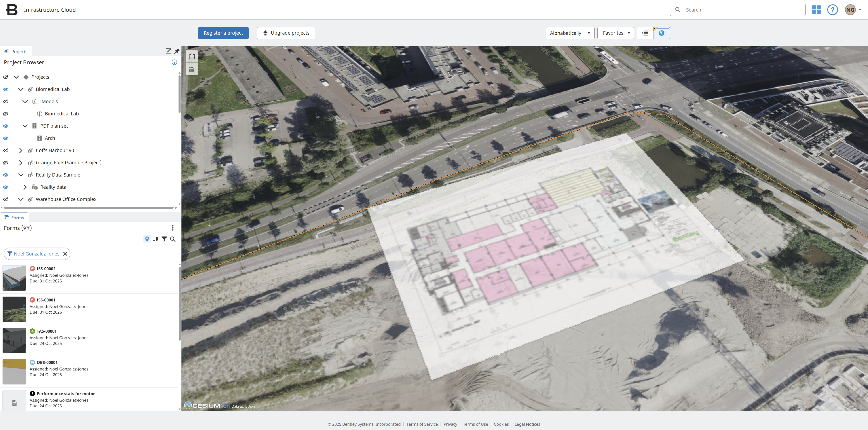
Task: Click the Forms search magnifier icon
Action: [173, 239]
